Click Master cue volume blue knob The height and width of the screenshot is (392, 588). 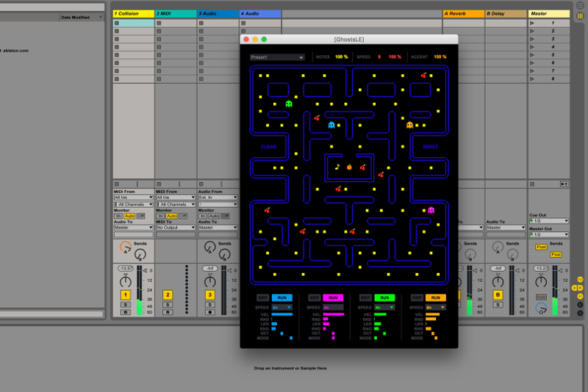(x=541, y=308)
